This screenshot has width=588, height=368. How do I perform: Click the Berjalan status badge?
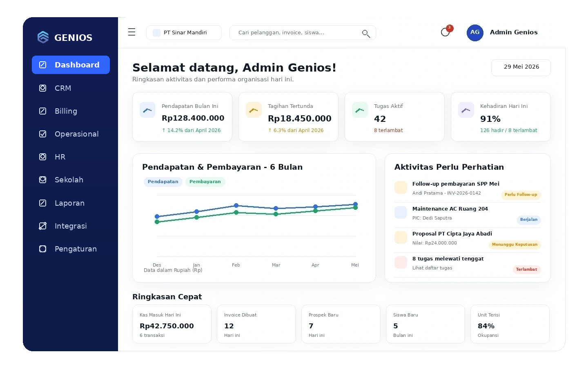529,220
